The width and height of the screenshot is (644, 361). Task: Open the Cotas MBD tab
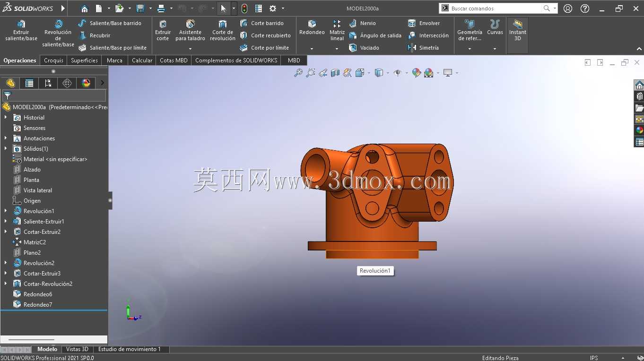(174, 60)
